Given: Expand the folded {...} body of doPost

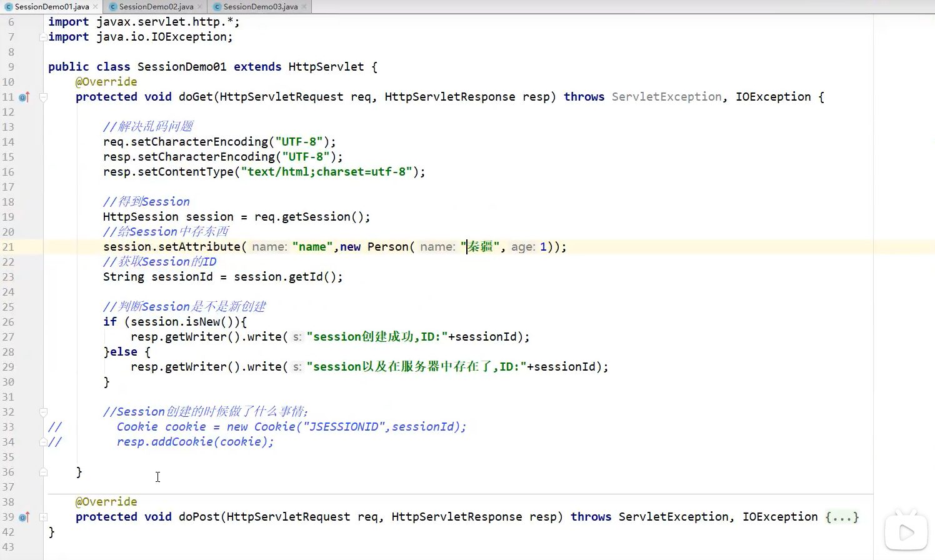Looking at the screenshot, I should tap(842, 517).
